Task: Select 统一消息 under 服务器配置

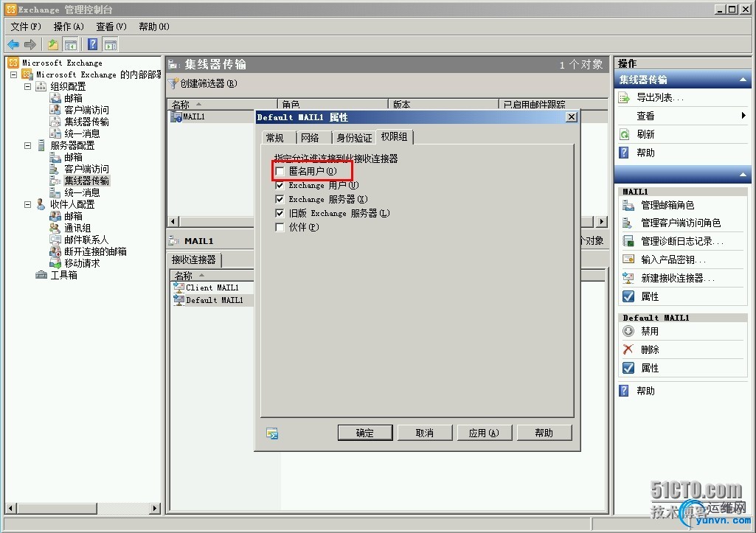Action: coord(82,192)
